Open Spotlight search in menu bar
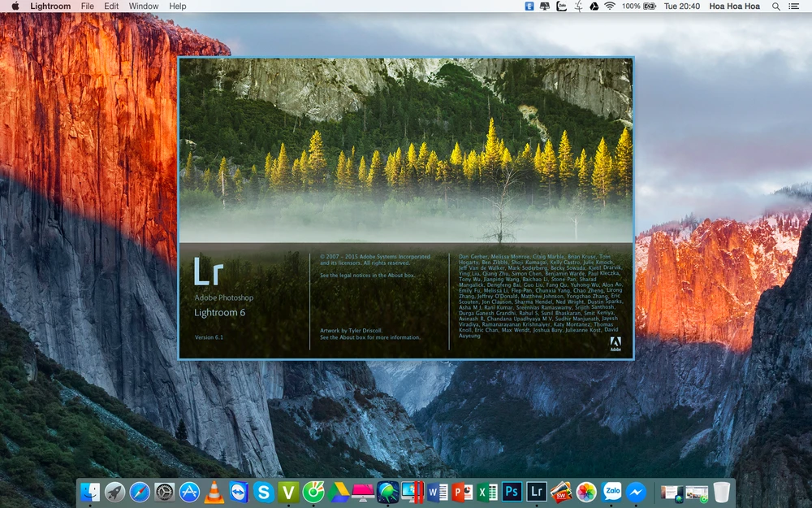 pos(775,7)
